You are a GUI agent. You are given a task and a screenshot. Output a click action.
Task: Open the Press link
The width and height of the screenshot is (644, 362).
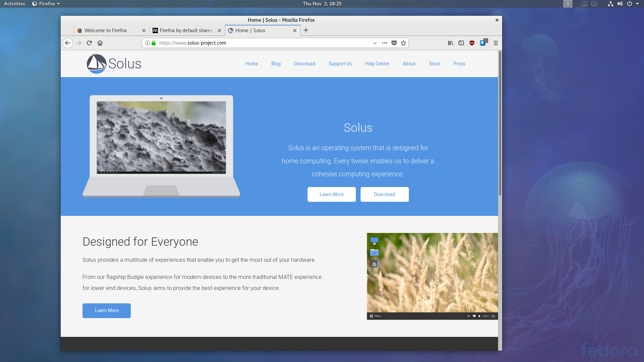(459, 64)
